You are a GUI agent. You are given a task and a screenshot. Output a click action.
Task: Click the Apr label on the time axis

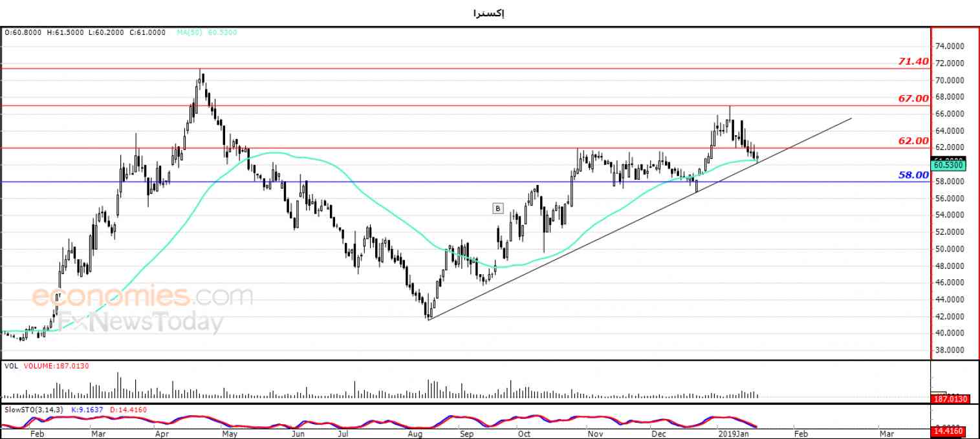pyautogui.click(x=162, y=434)
